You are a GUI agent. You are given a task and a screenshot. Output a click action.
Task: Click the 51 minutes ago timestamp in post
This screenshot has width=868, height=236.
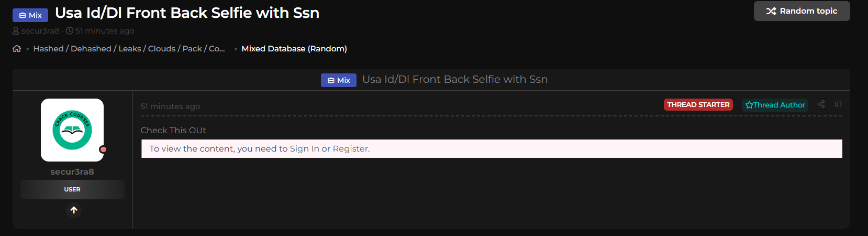point(170,106)
